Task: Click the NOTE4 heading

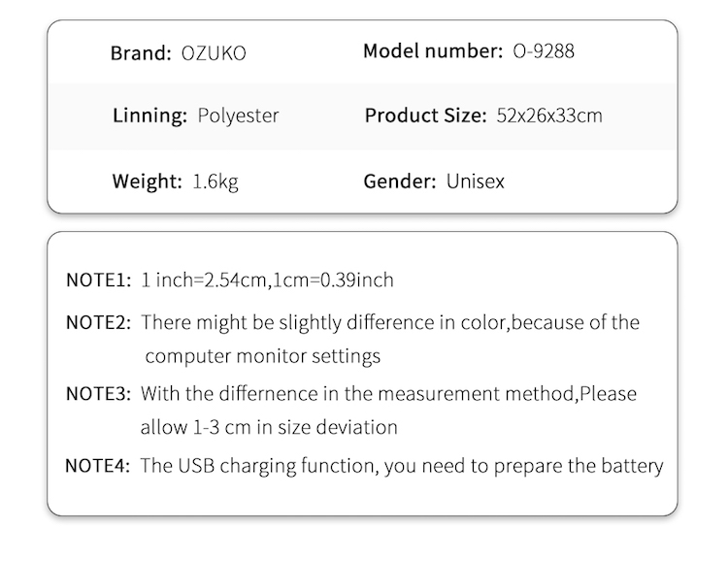Action: (97, 466)
